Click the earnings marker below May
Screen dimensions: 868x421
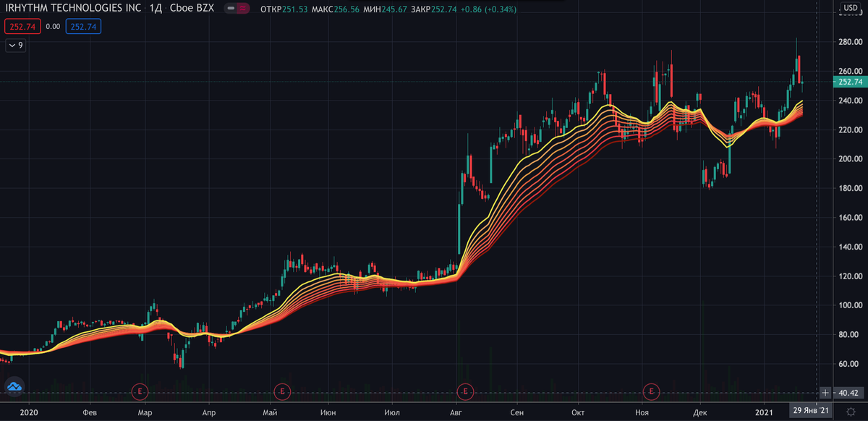click(x=281, y=392)
